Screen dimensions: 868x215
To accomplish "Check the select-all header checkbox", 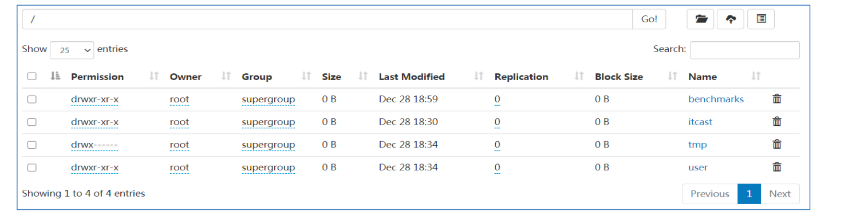I will [32, 77].
